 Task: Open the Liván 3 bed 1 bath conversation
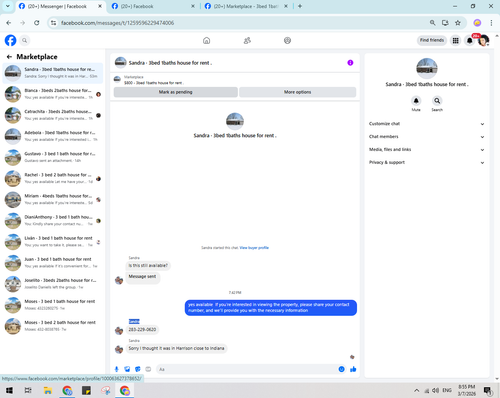[x=53, y=242]
